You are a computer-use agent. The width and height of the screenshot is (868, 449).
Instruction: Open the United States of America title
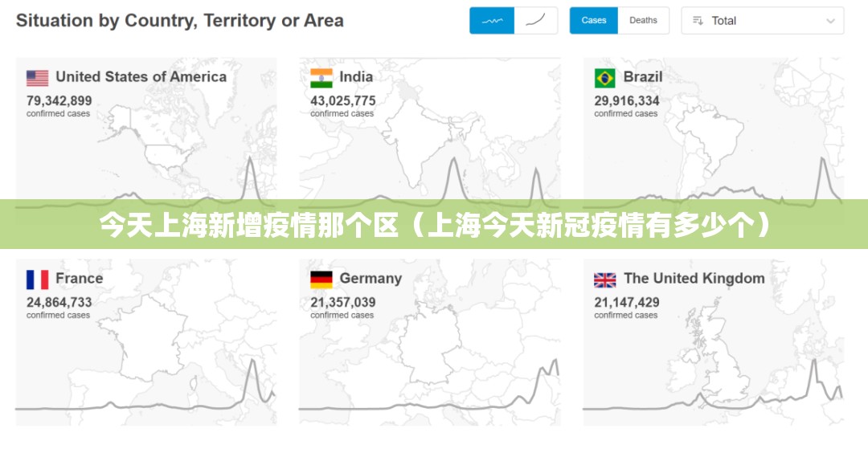pos(141,77)
